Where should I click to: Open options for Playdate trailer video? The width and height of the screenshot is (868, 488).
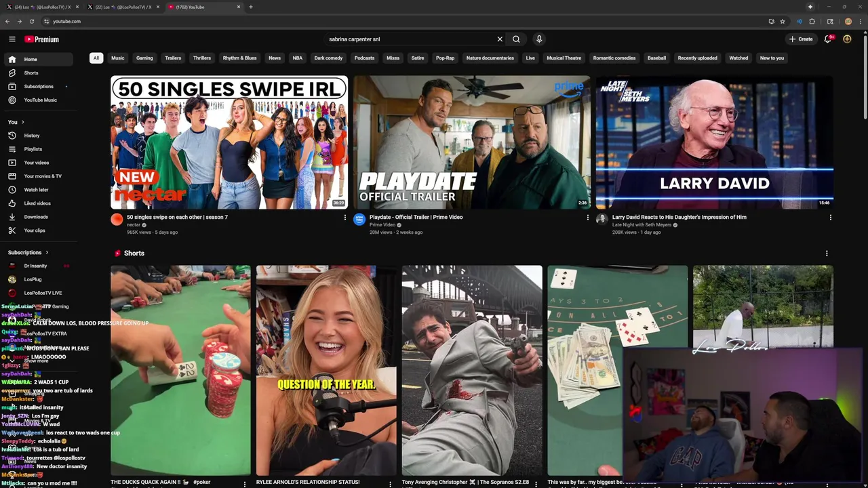(x=587, y=218)
